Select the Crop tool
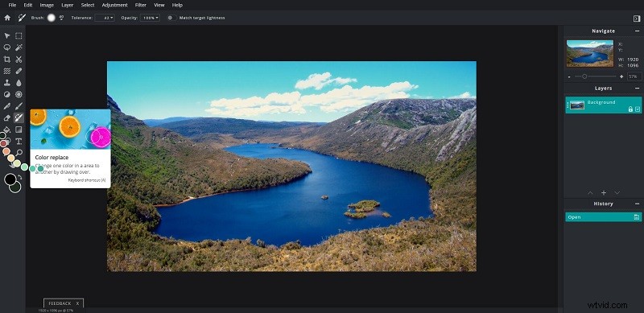 point(7,60)
